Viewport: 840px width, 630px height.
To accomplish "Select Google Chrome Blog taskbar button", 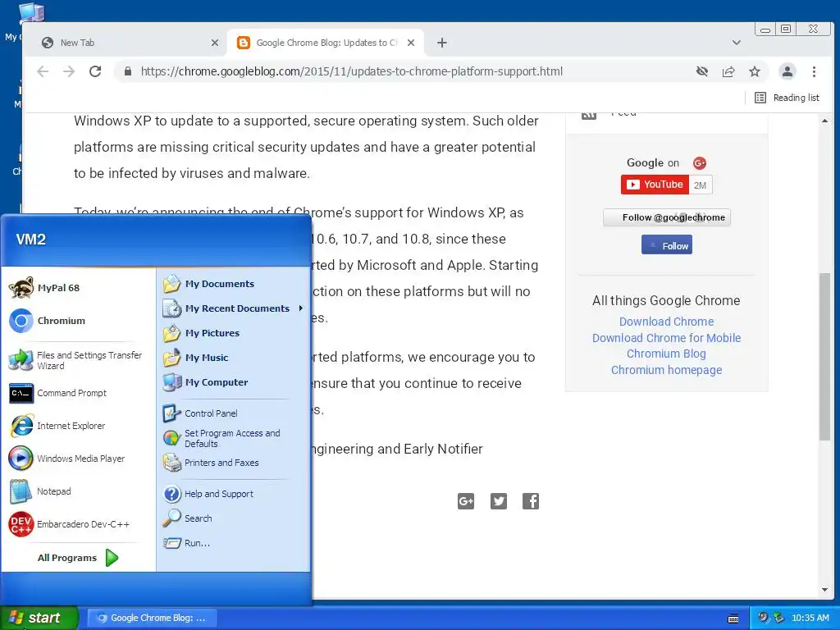I will click(152, 618).
